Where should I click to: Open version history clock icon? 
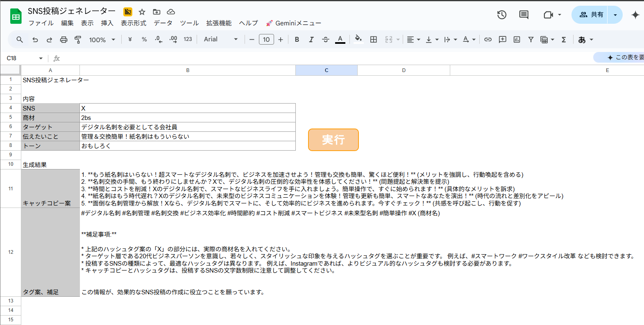tap(502, 15)
